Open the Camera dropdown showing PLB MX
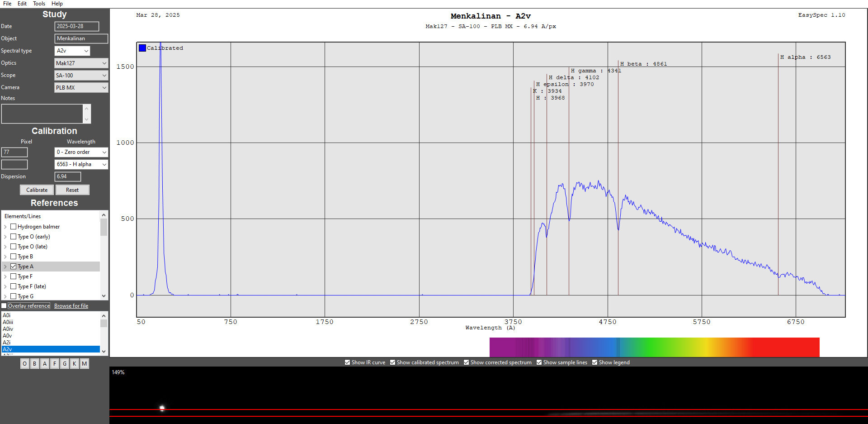This screenshot has height=424, width=868. tap(81, 87)
